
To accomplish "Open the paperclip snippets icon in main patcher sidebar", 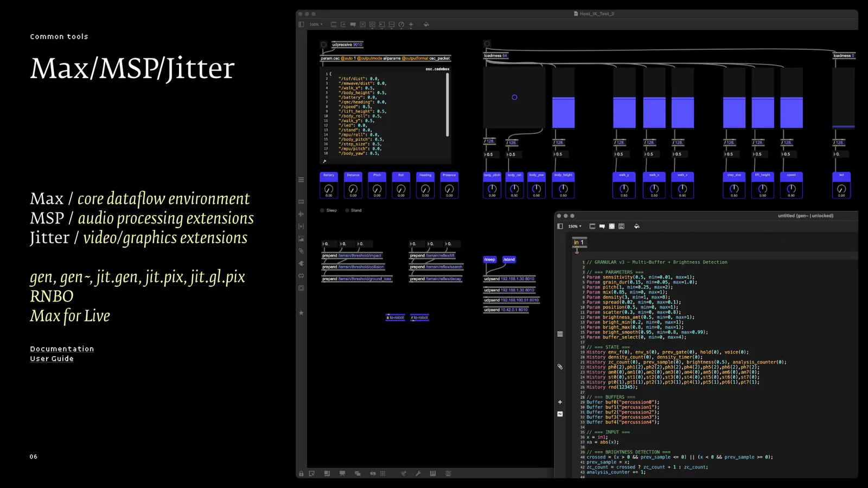I will pos(301,251).
